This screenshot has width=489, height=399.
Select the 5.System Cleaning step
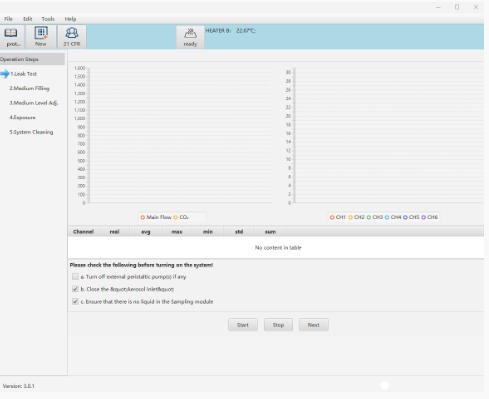pyautogui.click(x=31, y=132)
